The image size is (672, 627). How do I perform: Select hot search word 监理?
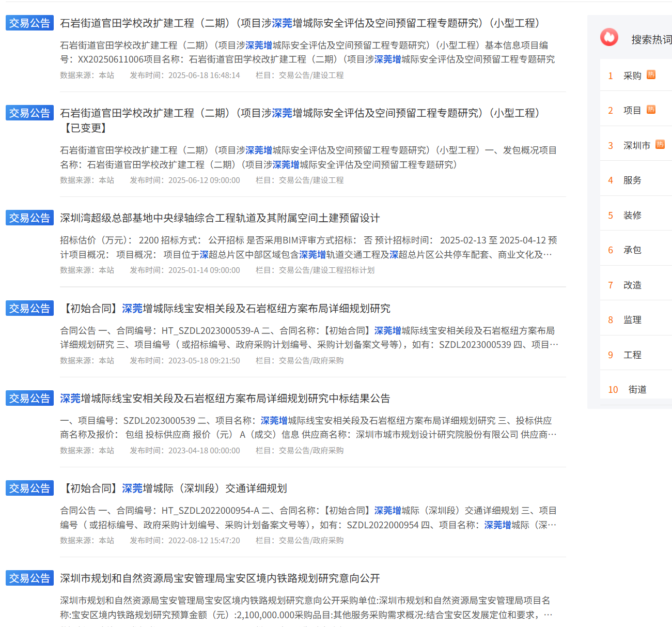point(632,320)
